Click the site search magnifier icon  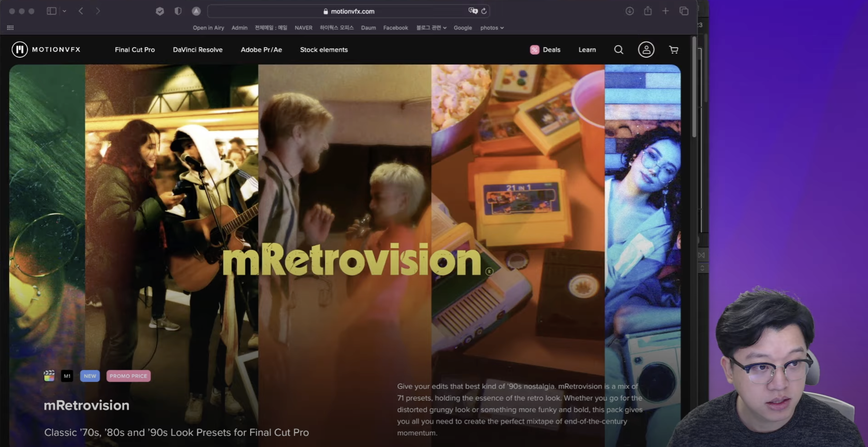point(619,50)
